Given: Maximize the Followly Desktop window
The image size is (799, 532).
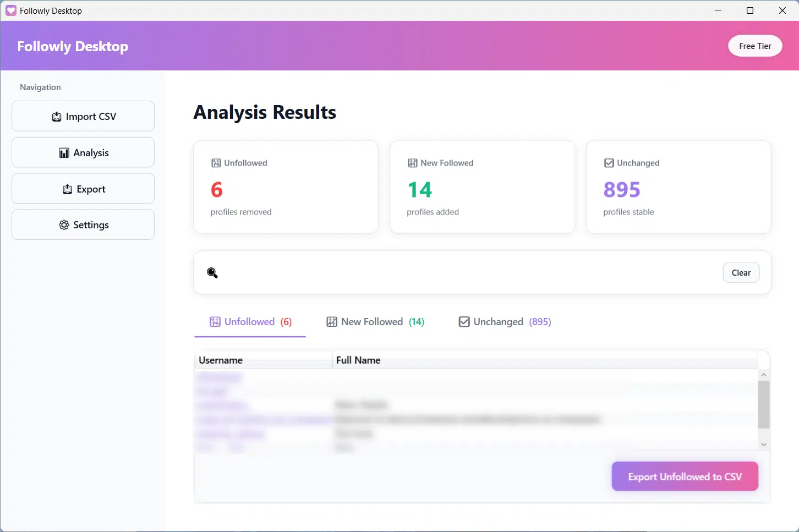Looking at the screenshot, I should tap(749, 10).
